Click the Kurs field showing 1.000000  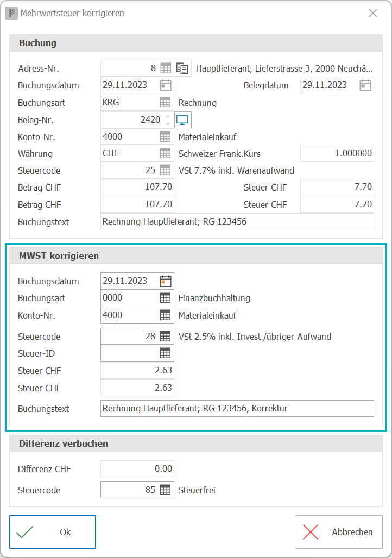click(337, 154)
